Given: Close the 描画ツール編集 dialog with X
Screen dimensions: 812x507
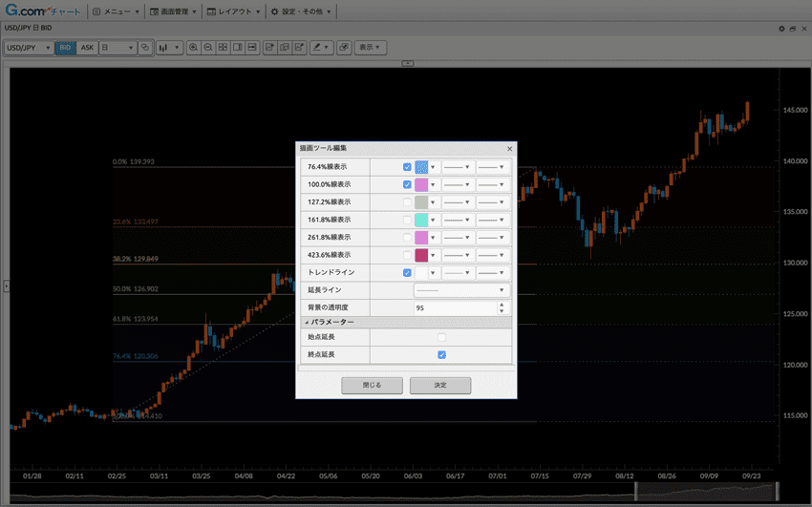Looking at the screenshot, I should [x=509, y=149].
